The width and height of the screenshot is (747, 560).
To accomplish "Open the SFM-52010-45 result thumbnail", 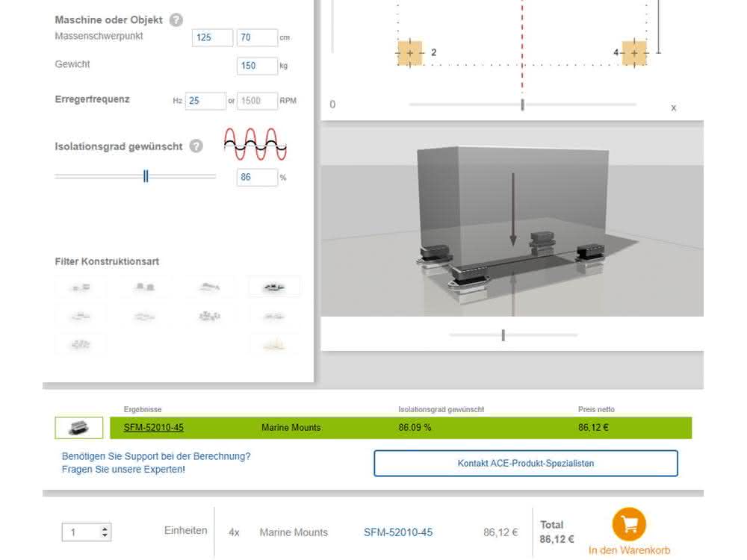I will (79, 428).
